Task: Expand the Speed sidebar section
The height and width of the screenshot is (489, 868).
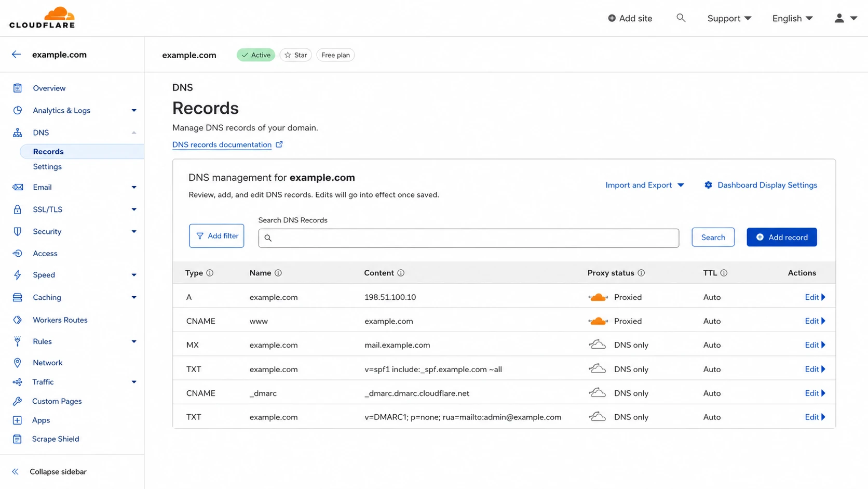Action: (134, 275)
